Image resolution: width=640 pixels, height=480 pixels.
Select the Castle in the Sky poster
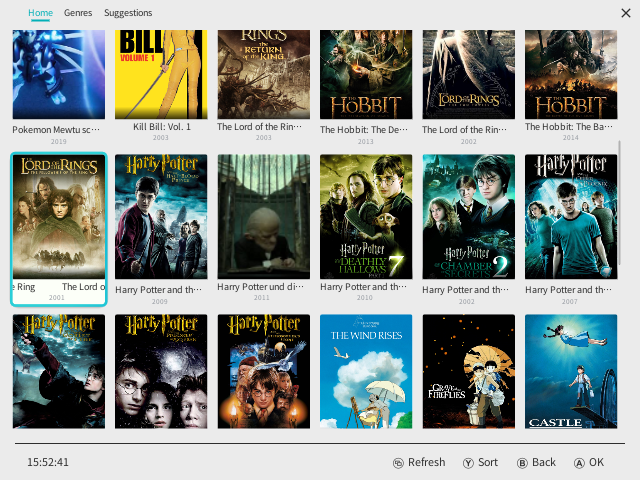571,371
